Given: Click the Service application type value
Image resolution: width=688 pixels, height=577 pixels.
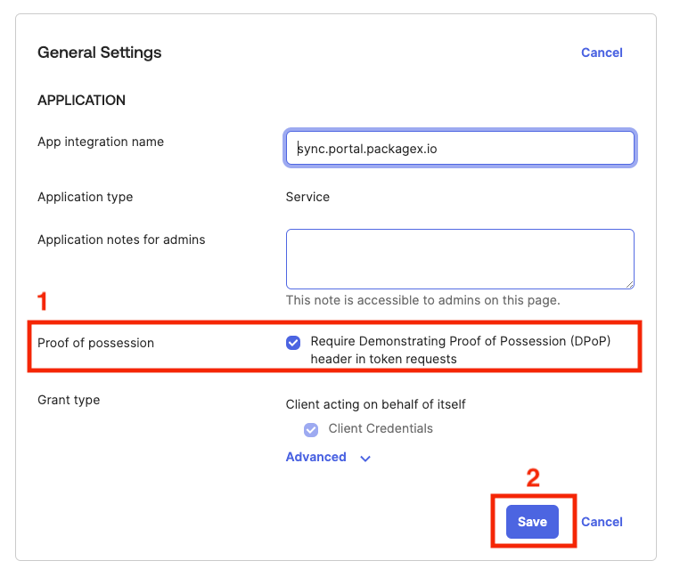Looking at the screenshot, I should [x=307, y=197].
